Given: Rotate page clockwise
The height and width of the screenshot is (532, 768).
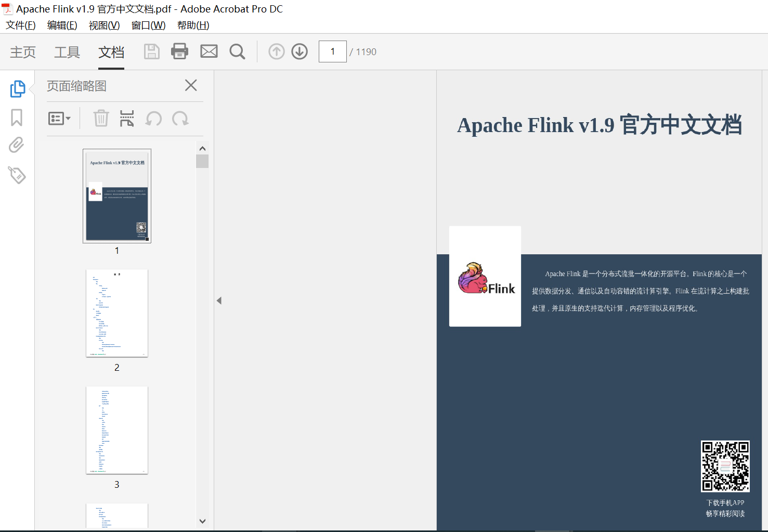Looking at the screenshot, I should click(x=180, y=119).
